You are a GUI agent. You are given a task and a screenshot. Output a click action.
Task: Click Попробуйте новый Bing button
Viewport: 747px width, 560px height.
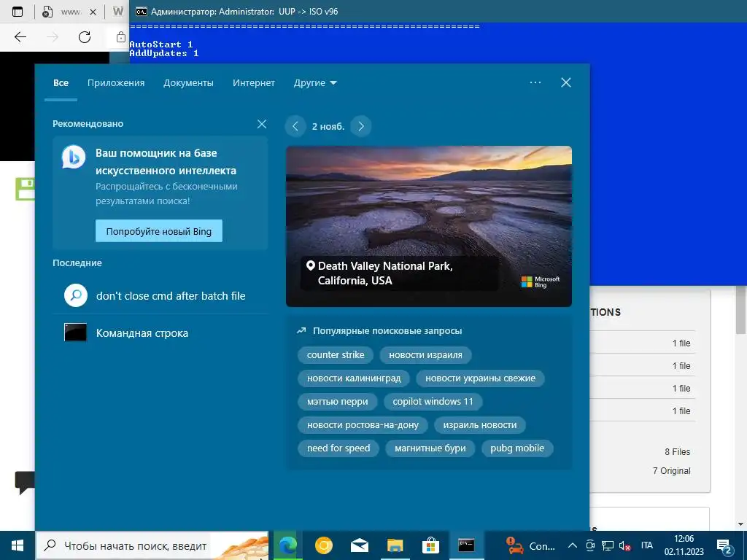pyautogui.click(x=158, y=231)
